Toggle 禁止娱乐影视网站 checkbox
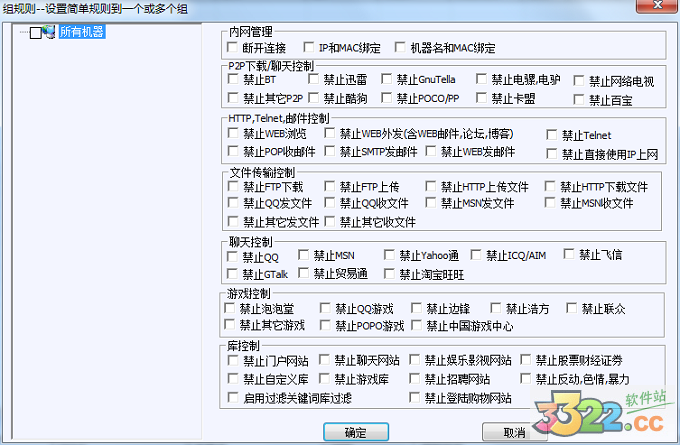This screenshot has width=680, height=445. (x=414, y=360)
